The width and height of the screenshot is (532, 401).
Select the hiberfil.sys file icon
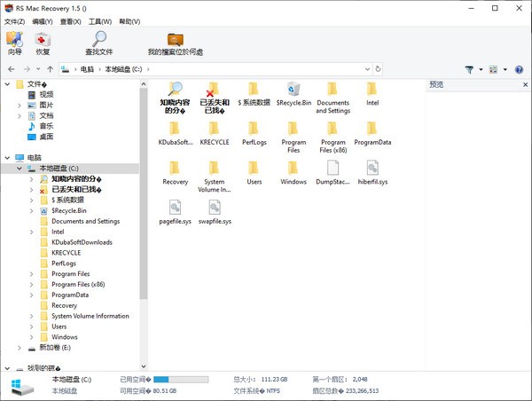[x=372, y=168]
